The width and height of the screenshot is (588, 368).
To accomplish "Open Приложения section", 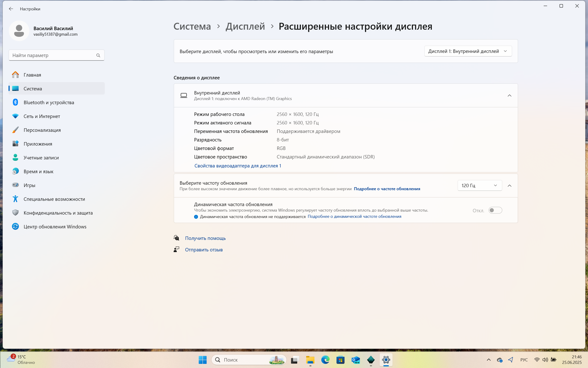I will pyautogui.click(x=57, y=144).
